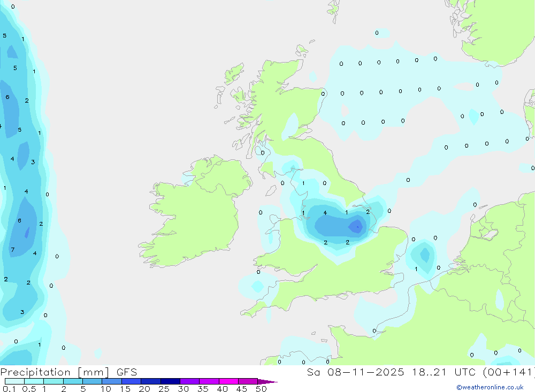Click the '7' precipitation value on the Atlantic band

click(x=13, y=250)
